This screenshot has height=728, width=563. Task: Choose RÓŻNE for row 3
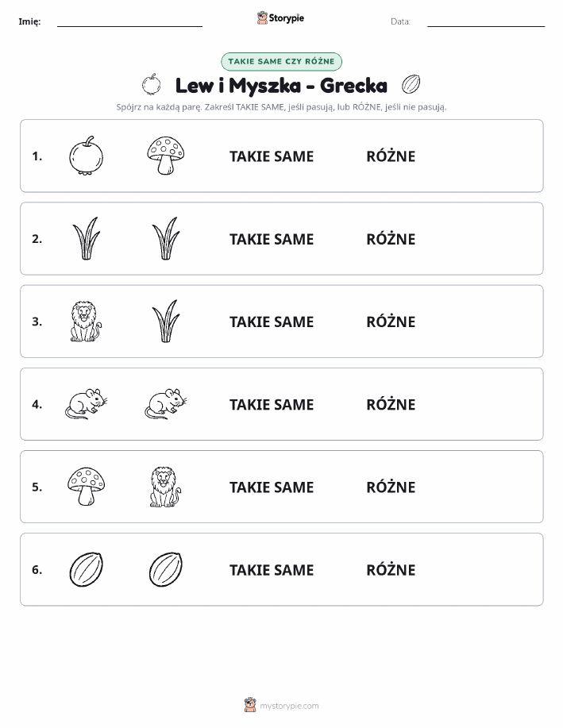391,322
